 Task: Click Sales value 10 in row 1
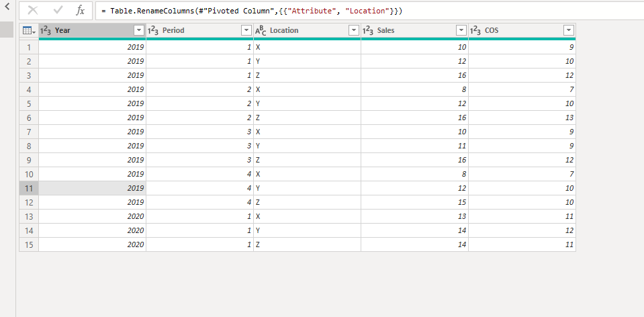[415, 47]
